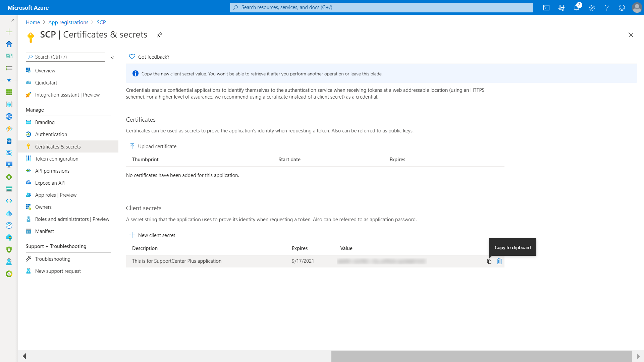Focus the global resource search box
Viewport: 644px width, 362px height.
381,7
